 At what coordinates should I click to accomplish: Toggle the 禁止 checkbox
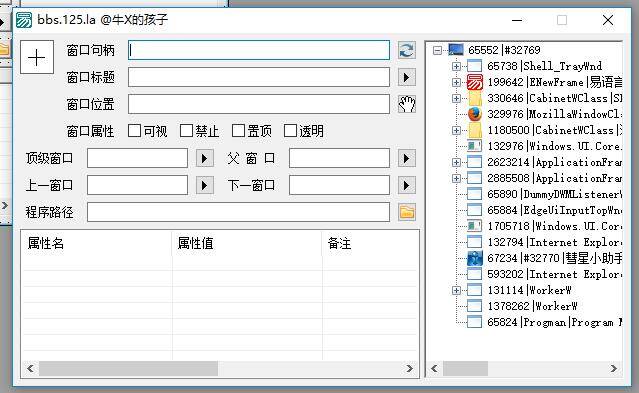pos(186,131)
